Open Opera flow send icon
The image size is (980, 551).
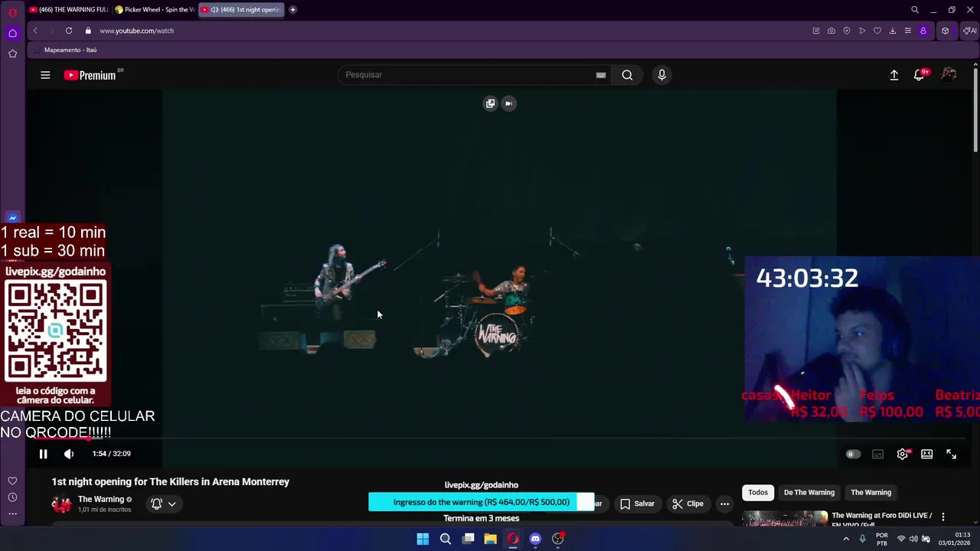pyautogui.click(x=862, y=31)
